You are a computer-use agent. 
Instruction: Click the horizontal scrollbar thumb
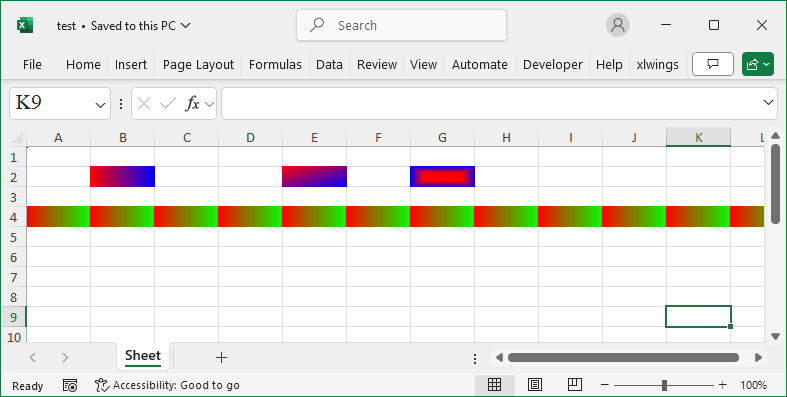pyautogui.click(x=623, y=357)
